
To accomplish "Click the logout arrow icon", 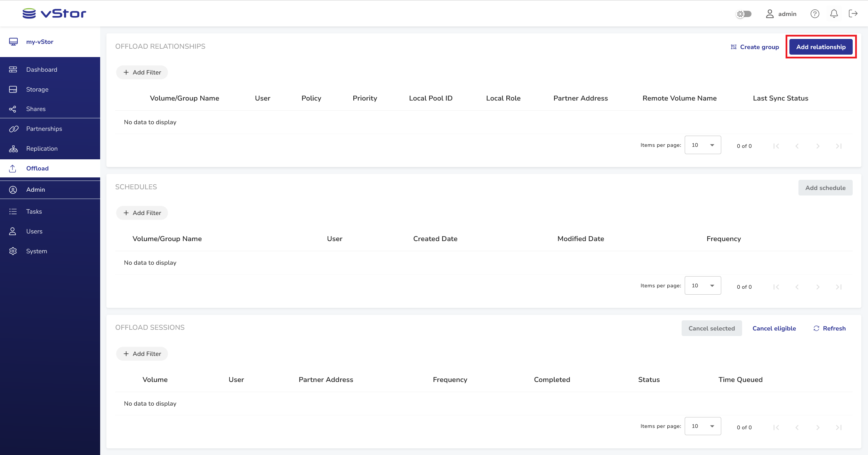I will point(853,14).
